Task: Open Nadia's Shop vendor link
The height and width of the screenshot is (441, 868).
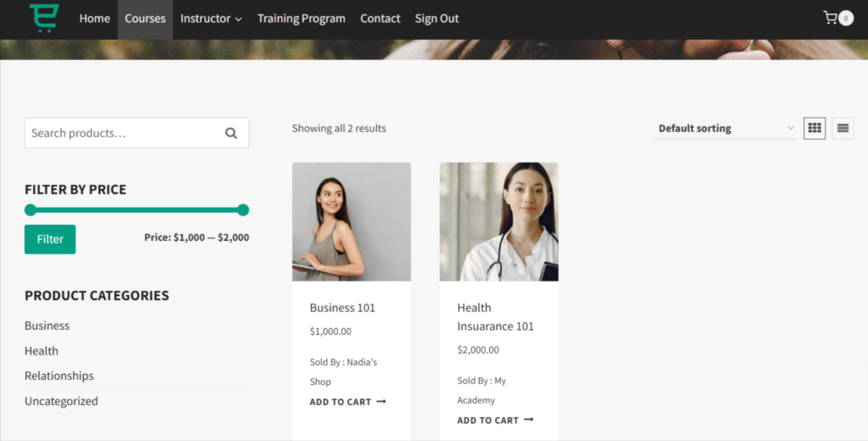Action: [343, 371]
